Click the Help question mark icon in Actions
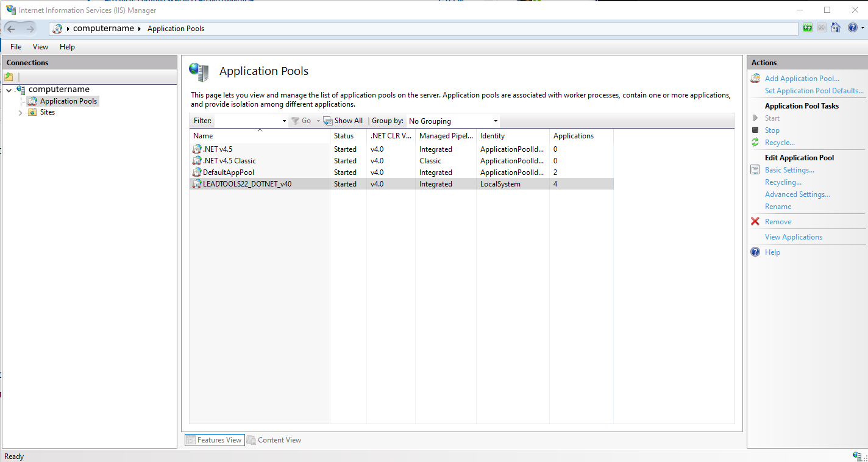Image resolution: width=868 pixels, height=462 pixels. tap(755, 252)
